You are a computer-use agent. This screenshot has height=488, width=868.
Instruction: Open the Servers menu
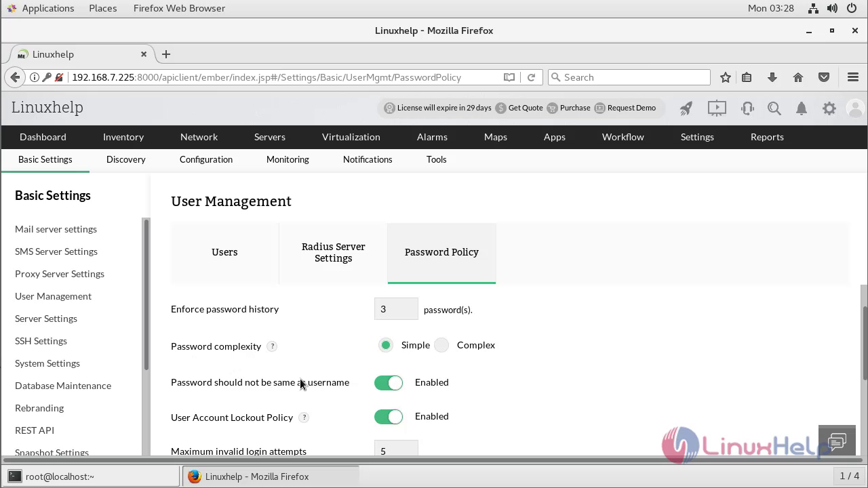point(270,137)
